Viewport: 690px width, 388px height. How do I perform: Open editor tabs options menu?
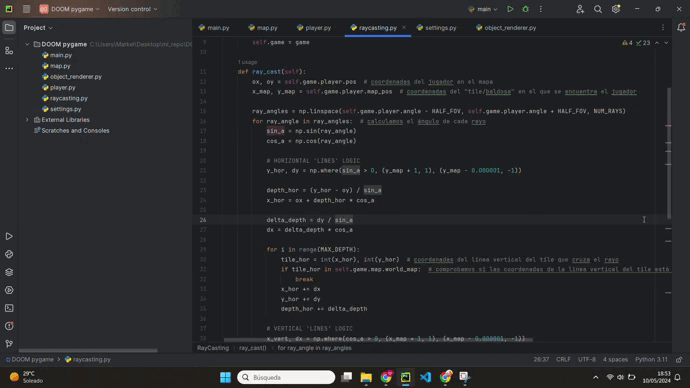pos(663,27)
